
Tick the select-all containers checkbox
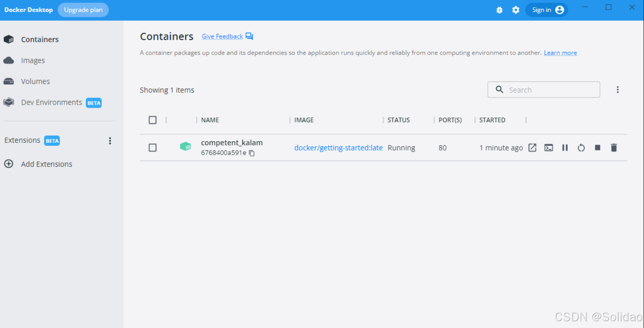153,120
